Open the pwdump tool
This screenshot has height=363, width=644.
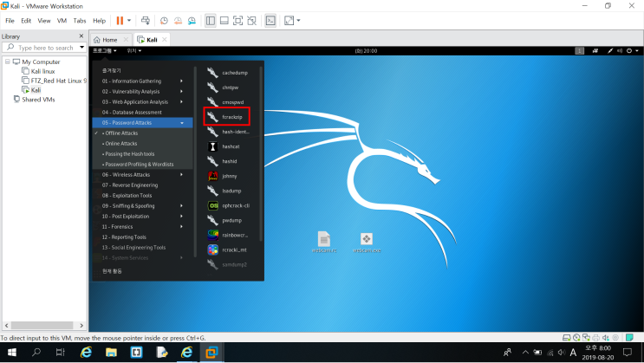click(x=224, y=221)
